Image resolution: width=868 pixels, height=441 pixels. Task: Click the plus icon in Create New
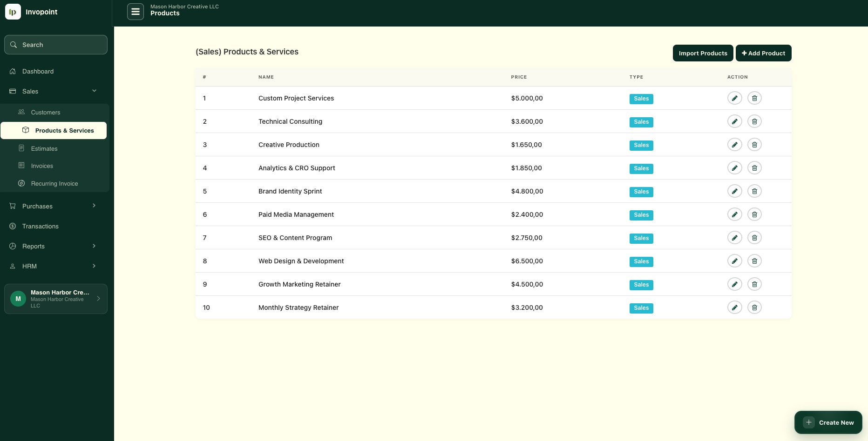pos(809,422)
